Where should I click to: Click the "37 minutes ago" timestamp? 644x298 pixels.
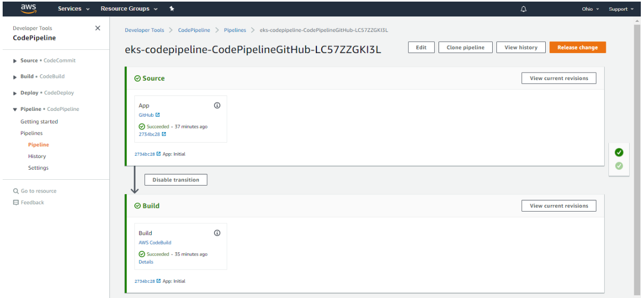[191, 127]
